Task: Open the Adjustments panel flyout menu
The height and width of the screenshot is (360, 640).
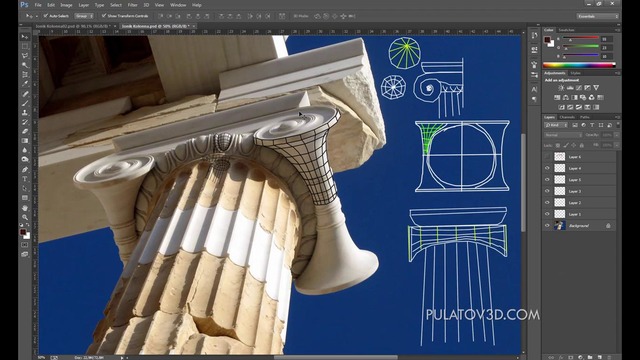Action: [x=618, y=73]
